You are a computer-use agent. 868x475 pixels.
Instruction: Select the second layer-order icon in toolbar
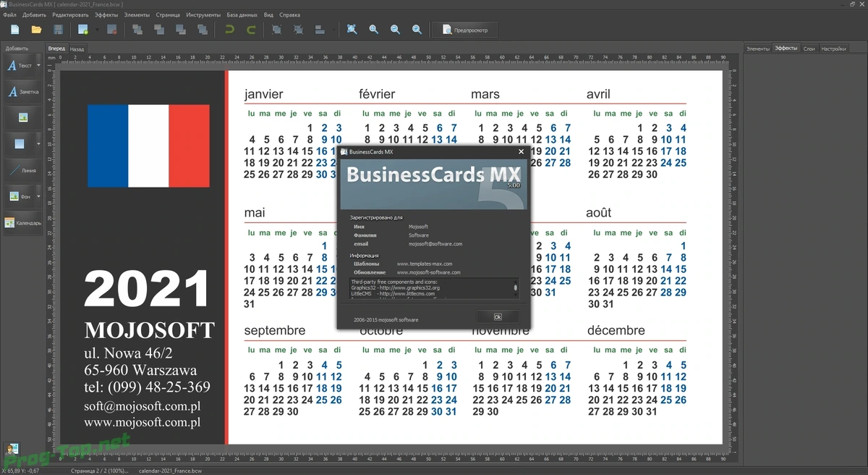pyautogui.click(x=159, y=30)
